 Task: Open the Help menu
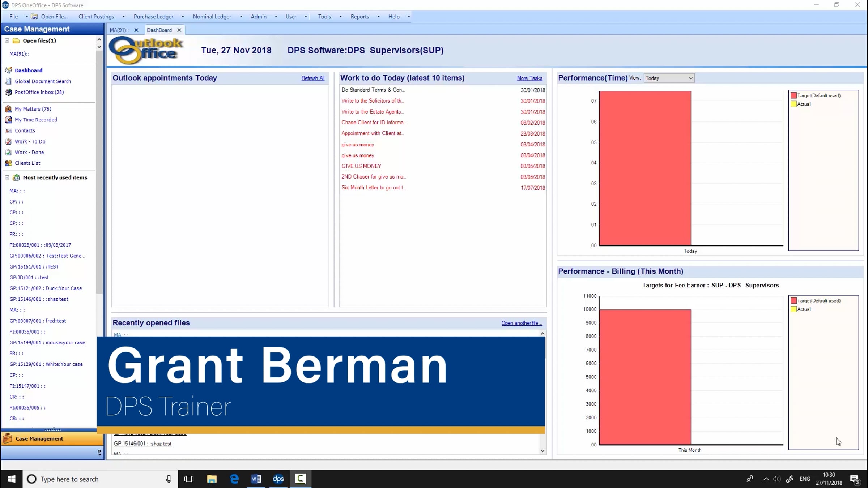point(393,17)
